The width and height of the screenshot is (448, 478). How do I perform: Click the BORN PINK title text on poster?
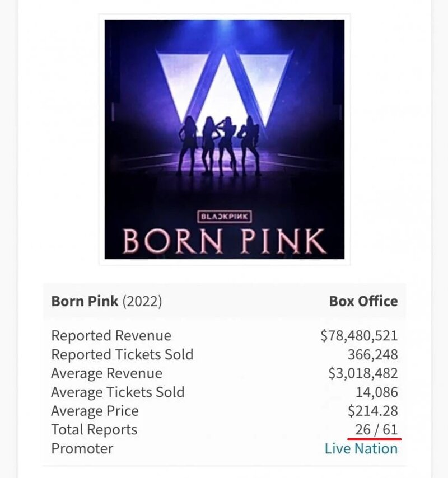225,241
